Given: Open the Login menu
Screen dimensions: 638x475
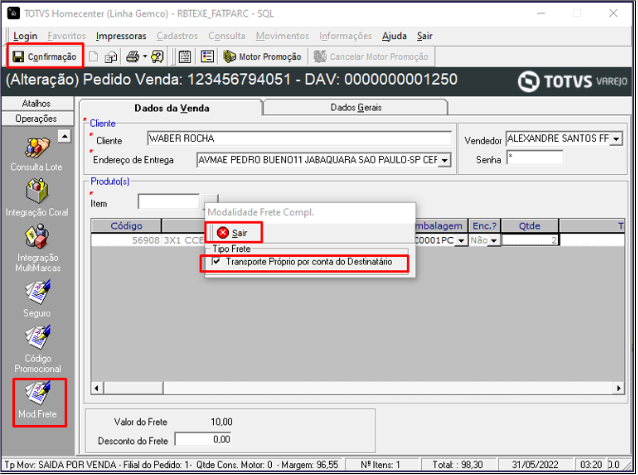Looking at the screenshot, I should click(25, 36).
